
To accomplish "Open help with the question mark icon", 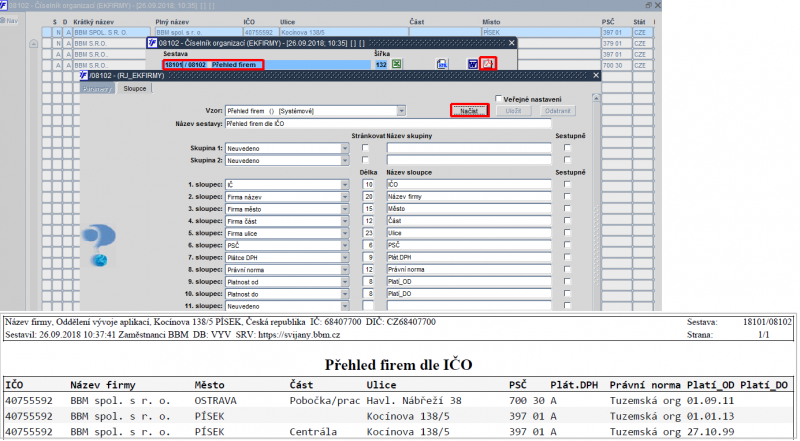I will (99, 245).
